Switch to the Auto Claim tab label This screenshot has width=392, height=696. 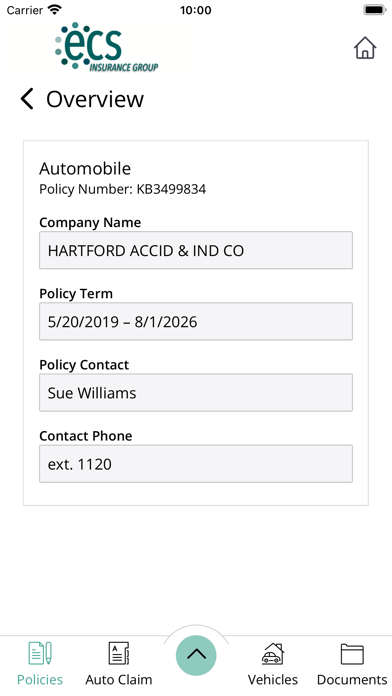(119, 680)
